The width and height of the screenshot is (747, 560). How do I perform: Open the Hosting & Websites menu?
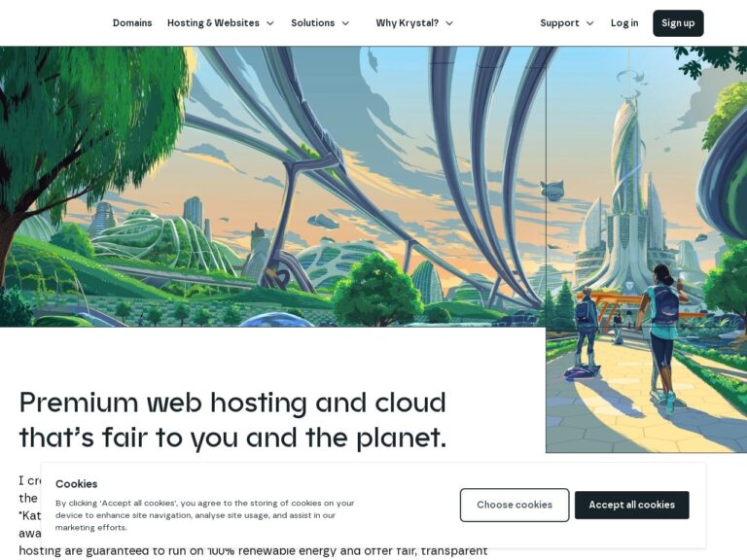coord(213,23)
